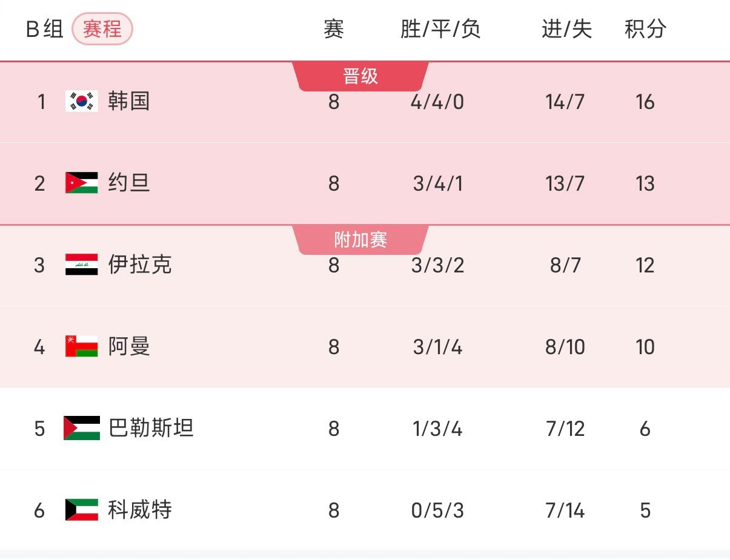This screenshot has width=730, height=560.
Task: Click the Oman flag icon
Action: coord(81,347)
